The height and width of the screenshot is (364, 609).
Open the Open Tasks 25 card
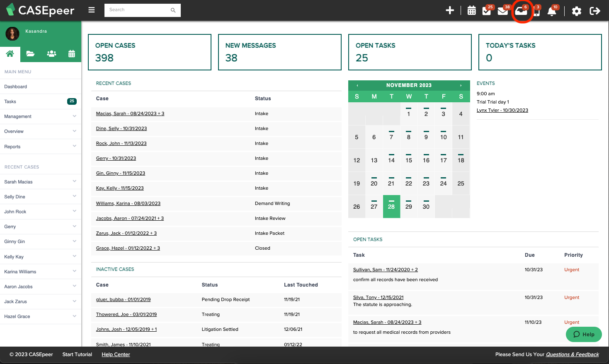pos(410,52)
